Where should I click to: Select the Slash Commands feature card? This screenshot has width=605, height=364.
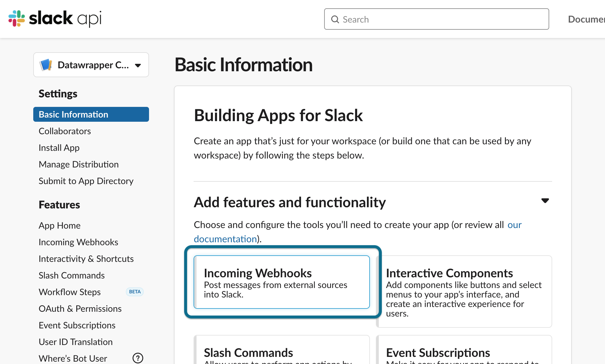[282, 350]
